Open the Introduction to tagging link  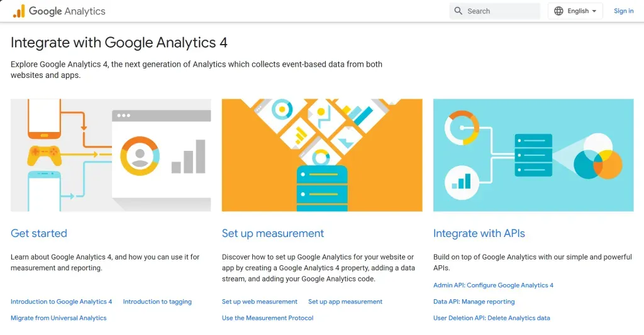tap(157, 302)
